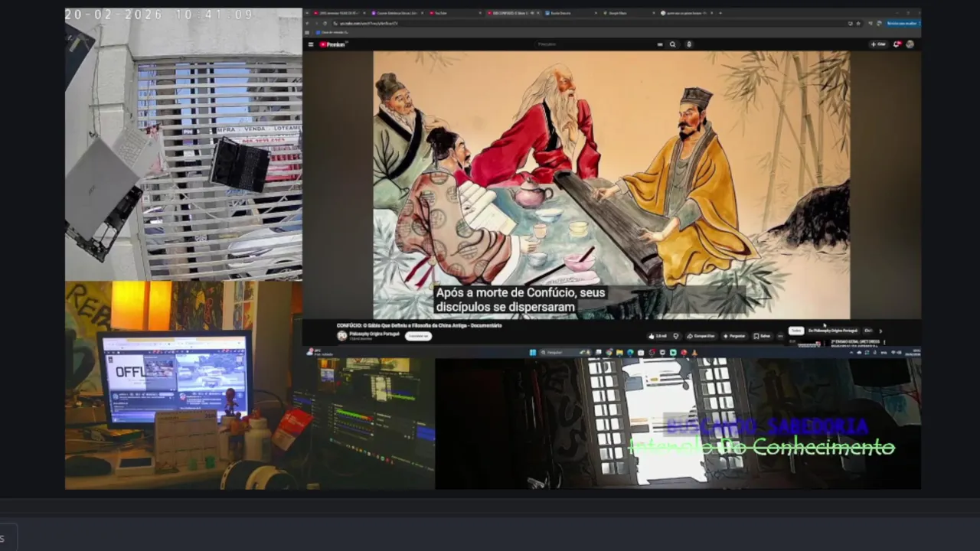Dislike the Confúcio documentary video
Viewport: 980px width, 551px height.
click(x=676, y=336)
